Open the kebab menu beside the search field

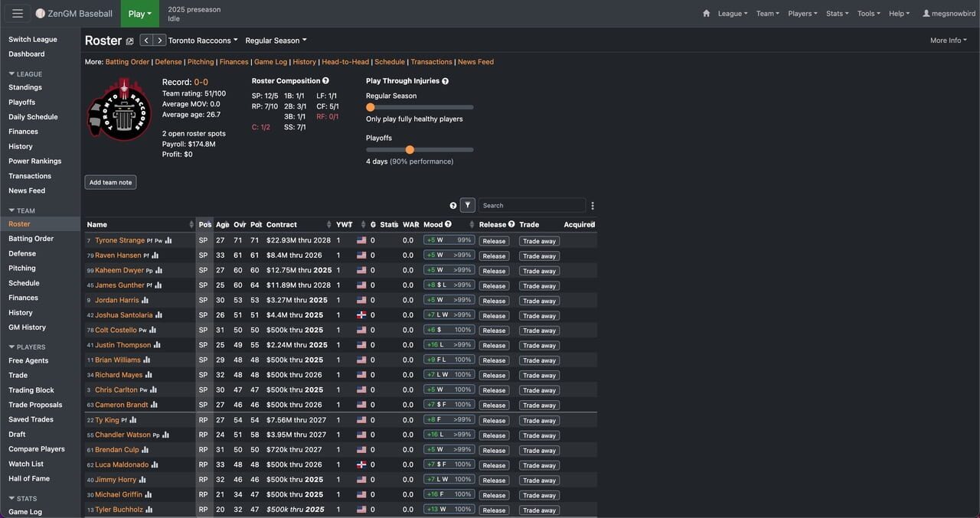point(593,205)
